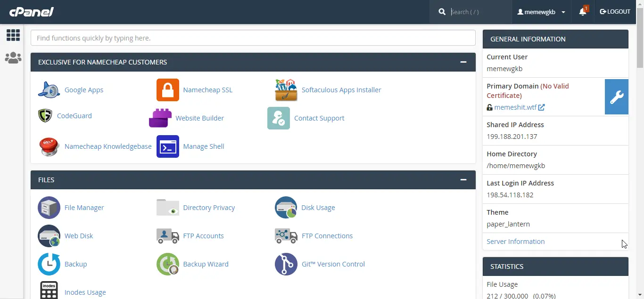This screenshot has height=299, width=644.
Task: Click the File Manager text link
Action: point(84,208)
